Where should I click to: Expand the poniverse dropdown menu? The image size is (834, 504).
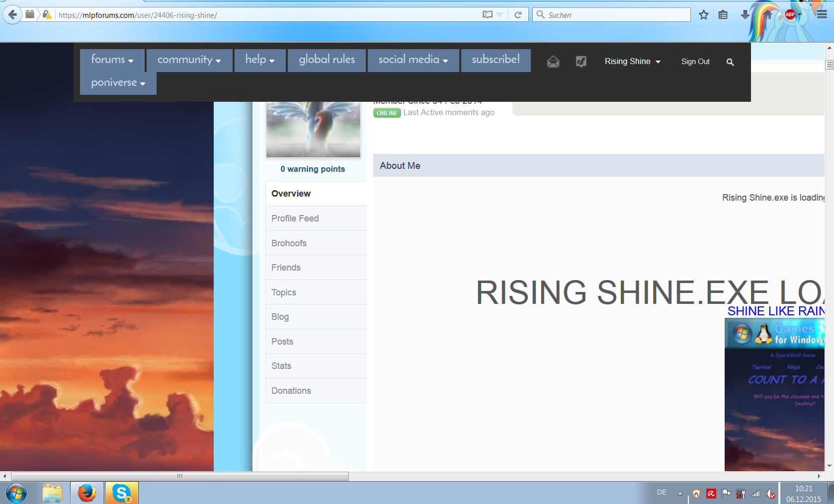(118, 83)
